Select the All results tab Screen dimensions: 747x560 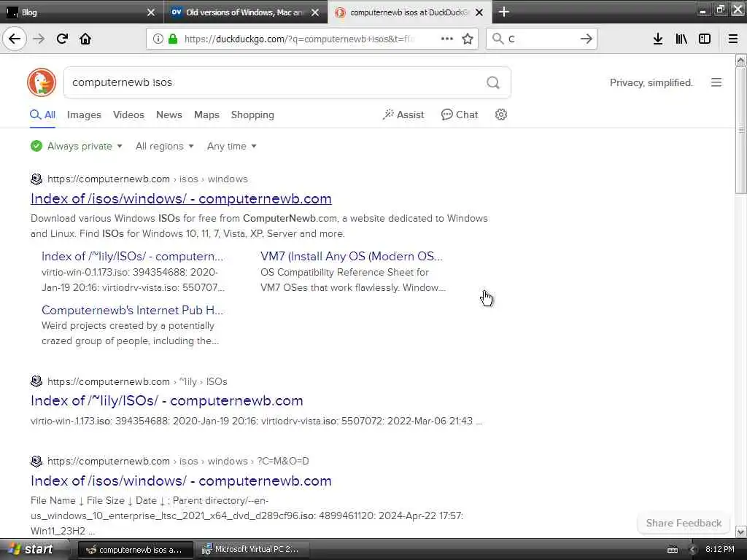(x=42, y=114)
